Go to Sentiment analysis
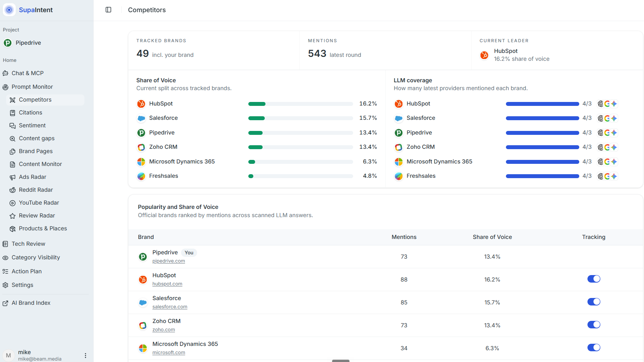Screen dimensions: 644x362 [x=32, y=125]
